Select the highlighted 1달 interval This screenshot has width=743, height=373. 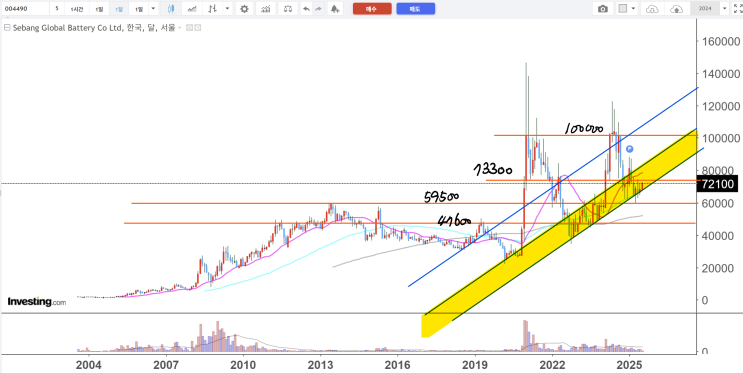119,9
